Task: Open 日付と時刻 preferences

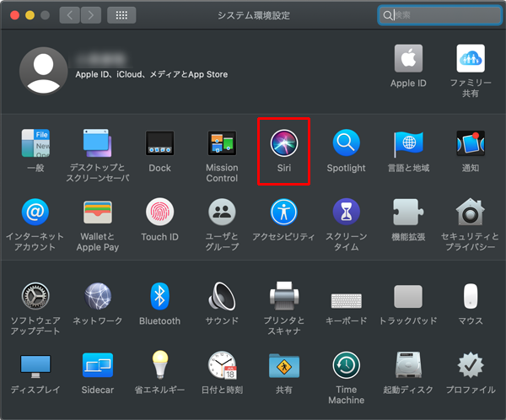Action: 223,365
